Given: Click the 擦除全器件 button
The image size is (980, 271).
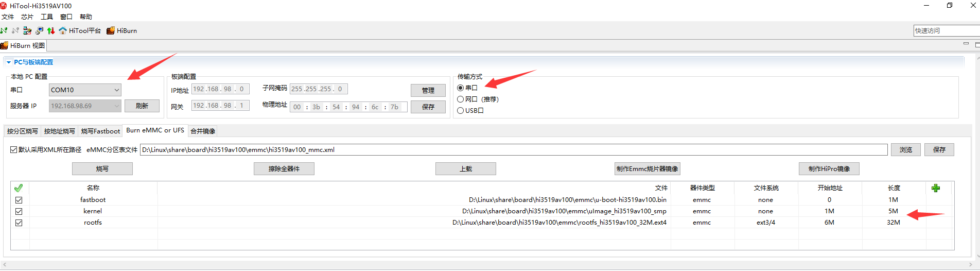Looking at the screenshot, I should 284,169.
